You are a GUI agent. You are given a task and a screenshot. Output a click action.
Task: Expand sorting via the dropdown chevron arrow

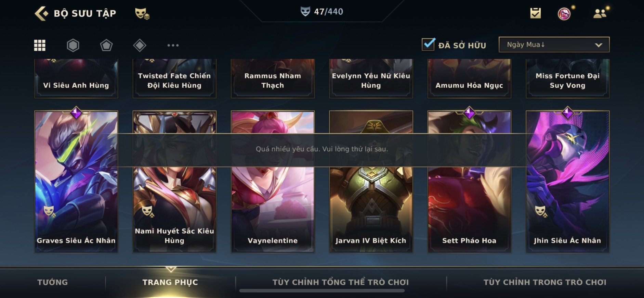point(599,45)
